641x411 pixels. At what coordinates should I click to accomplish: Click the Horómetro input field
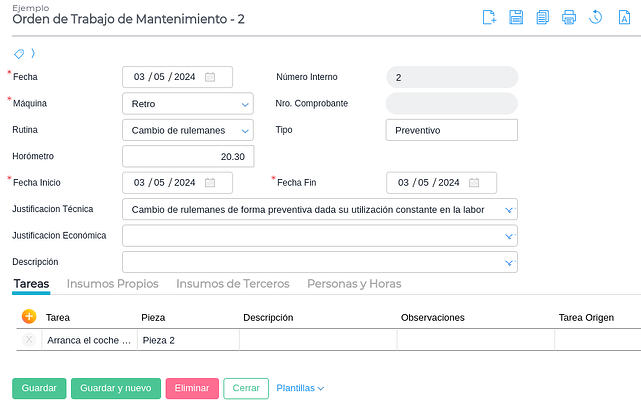tap(188, 156)
